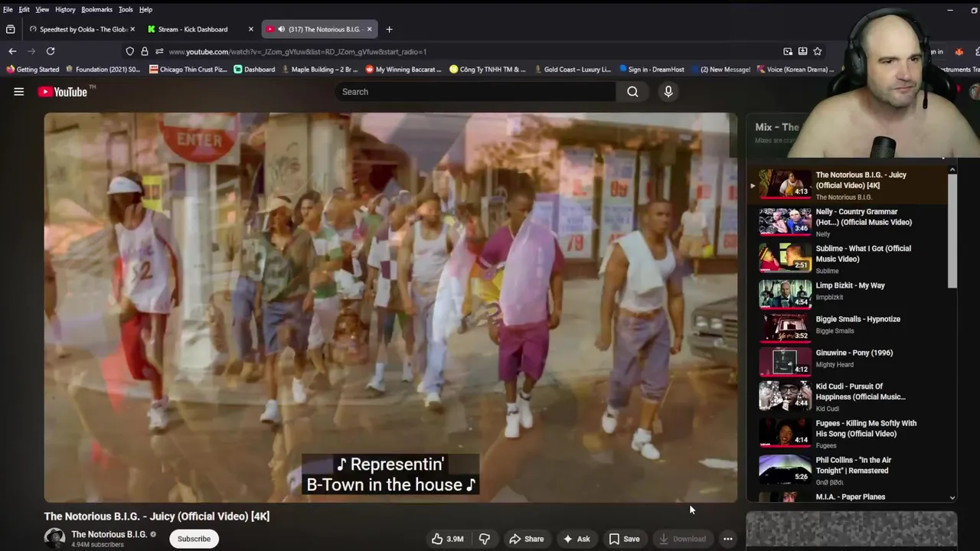Open the Bookmarks menu
This screenshot has width=980, height=551.
96,9
